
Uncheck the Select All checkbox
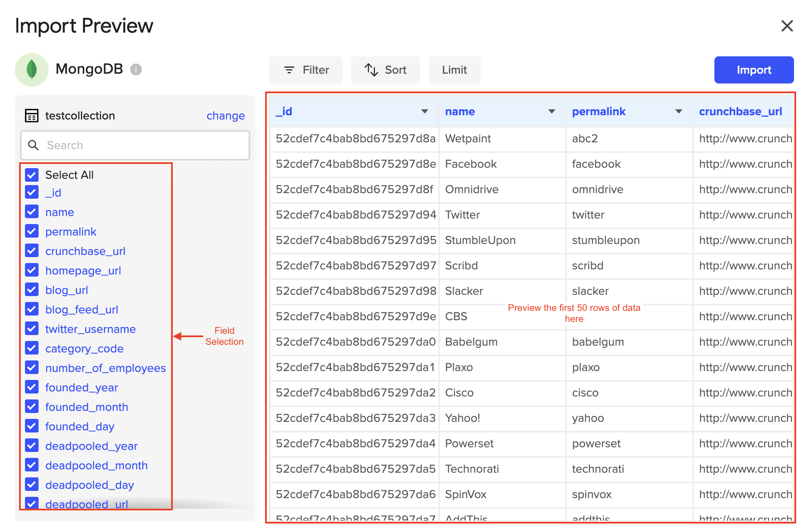[x=32, y=175]
